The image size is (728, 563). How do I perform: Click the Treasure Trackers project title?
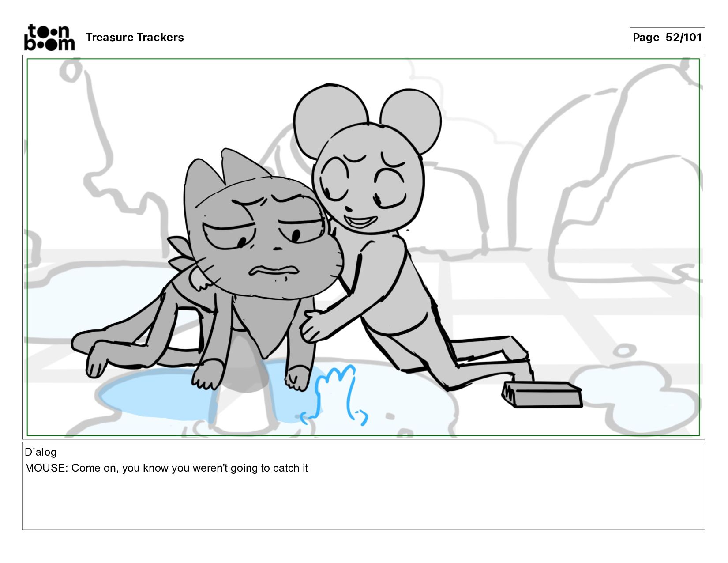135,38
